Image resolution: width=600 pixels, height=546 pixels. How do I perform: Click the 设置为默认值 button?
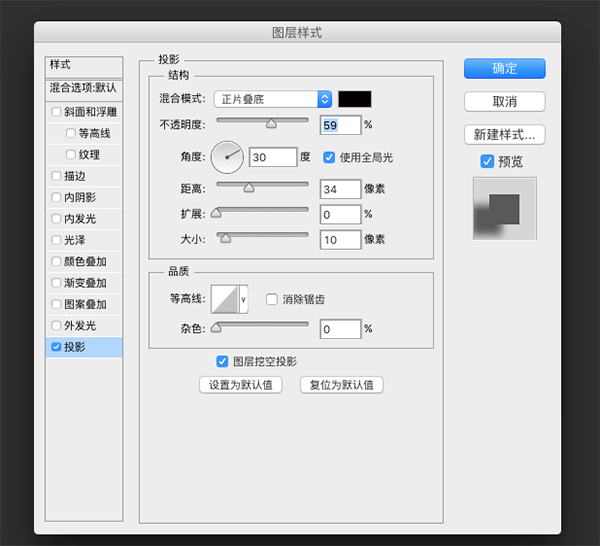click(241, 385)
